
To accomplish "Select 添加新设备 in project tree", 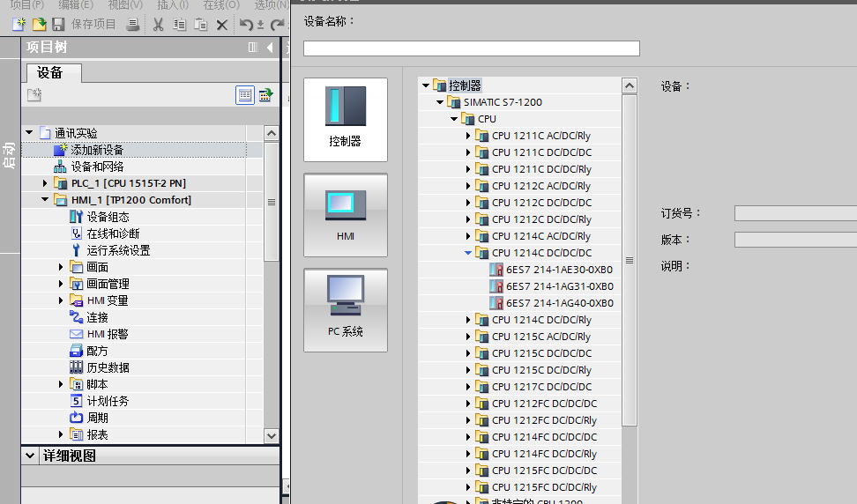I will (x=97, y=150).
